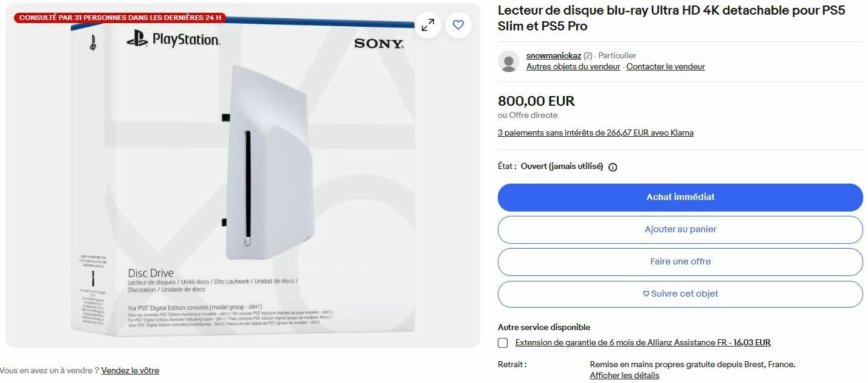Click the viewed by 31 people red banner
Viewport: 868px width, 383px height.
(120, 18)
